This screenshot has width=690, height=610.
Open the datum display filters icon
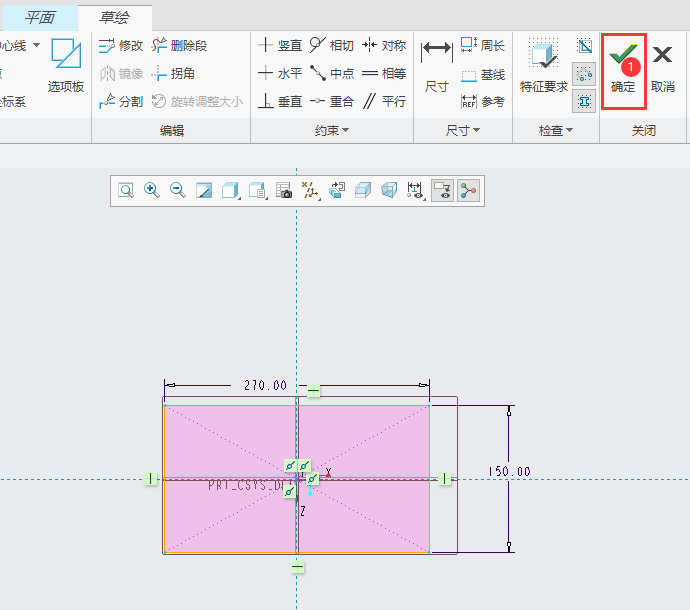310,191
